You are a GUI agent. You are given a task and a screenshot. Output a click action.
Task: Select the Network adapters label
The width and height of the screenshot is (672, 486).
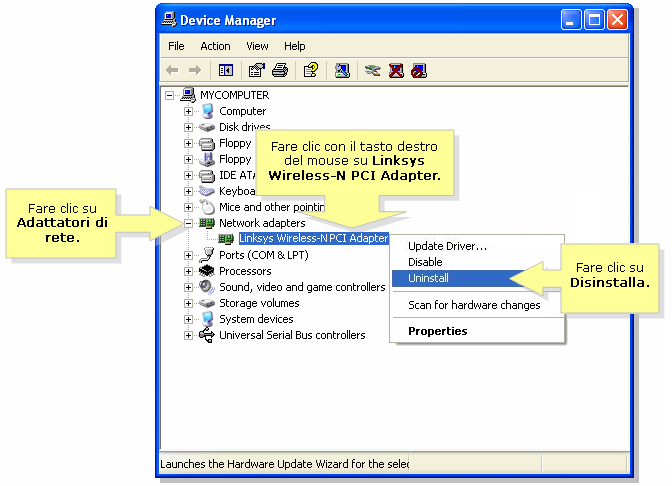pyautogui.click(x=262, y=223)
